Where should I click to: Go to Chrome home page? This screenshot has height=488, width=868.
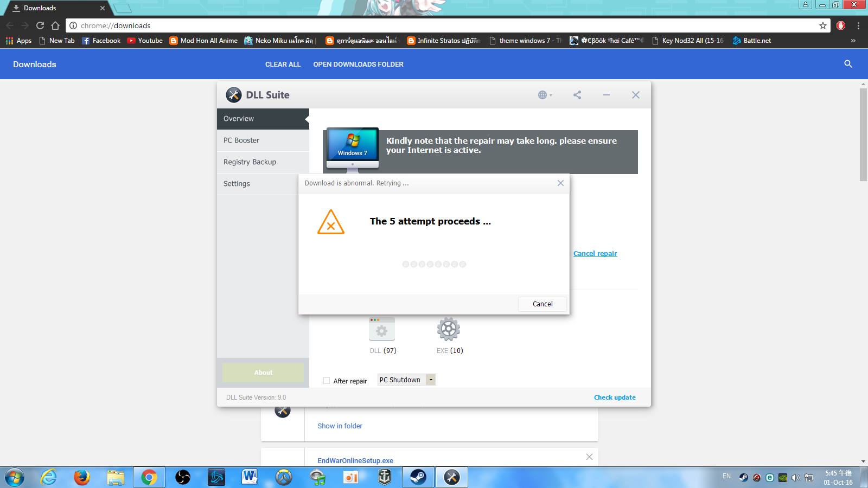click(x=55, y=25)
